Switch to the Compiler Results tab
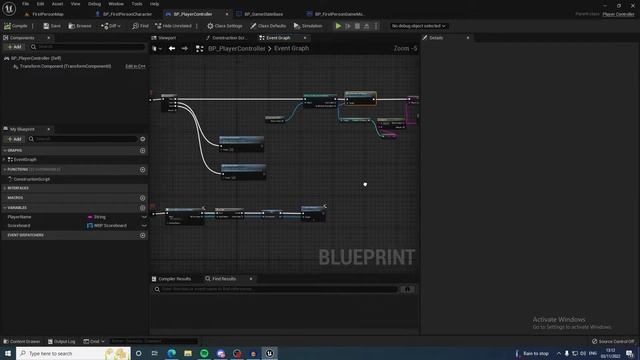The height and width of the screenshot is (360, 640). (x=171, y=279)
